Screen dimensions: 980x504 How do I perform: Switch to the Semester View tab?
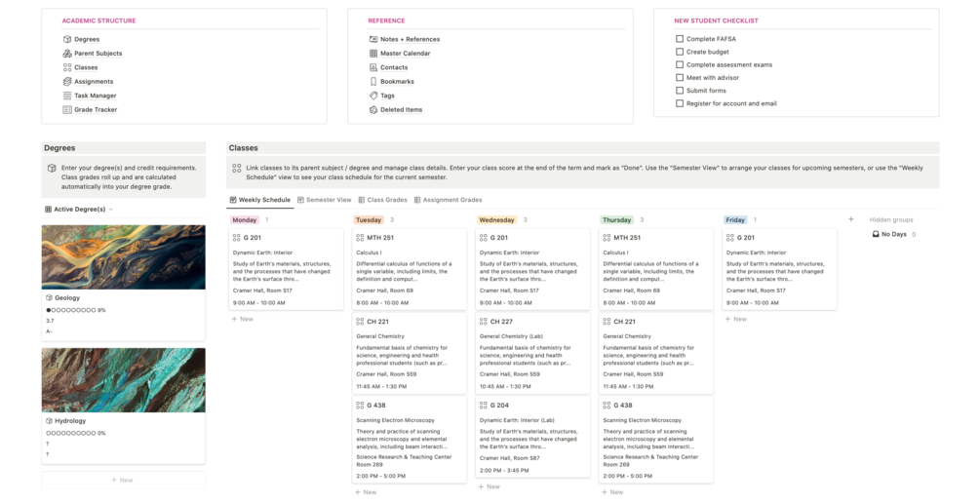(x=324, y=200)
